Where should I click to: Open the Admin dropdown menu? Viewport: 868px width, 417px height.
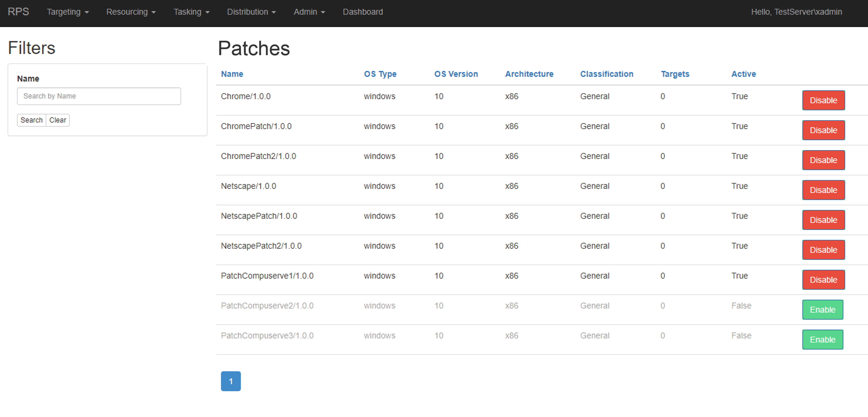point(309,12)
